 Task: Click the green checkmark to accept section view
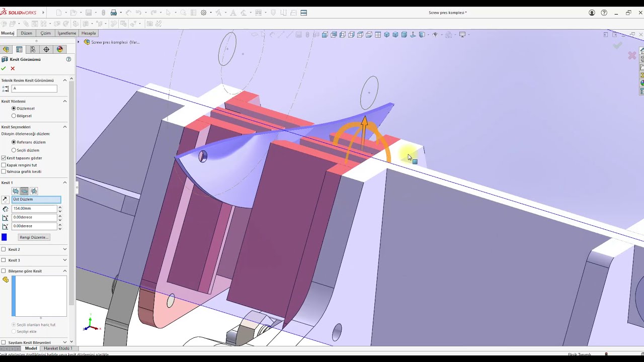point(4,68)
